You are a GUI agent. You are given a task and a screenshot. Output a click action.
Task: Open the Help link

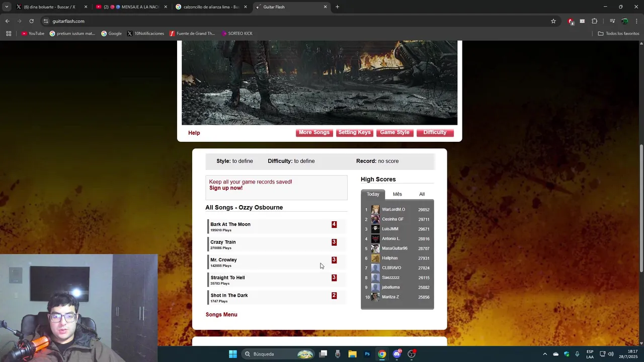point(194,133)
